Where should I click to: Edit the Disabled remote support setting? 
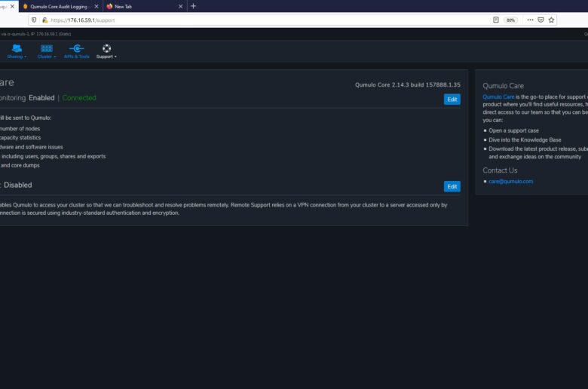point(452,186)
